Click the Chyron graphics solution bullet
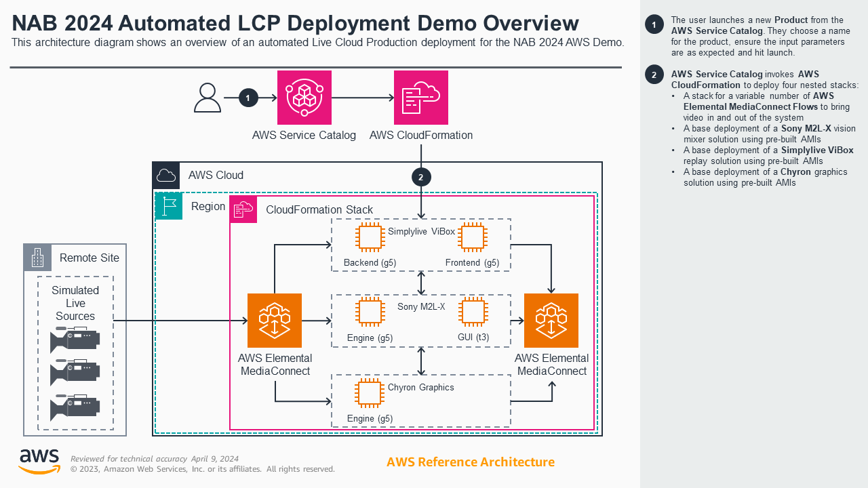 (766, 177)
